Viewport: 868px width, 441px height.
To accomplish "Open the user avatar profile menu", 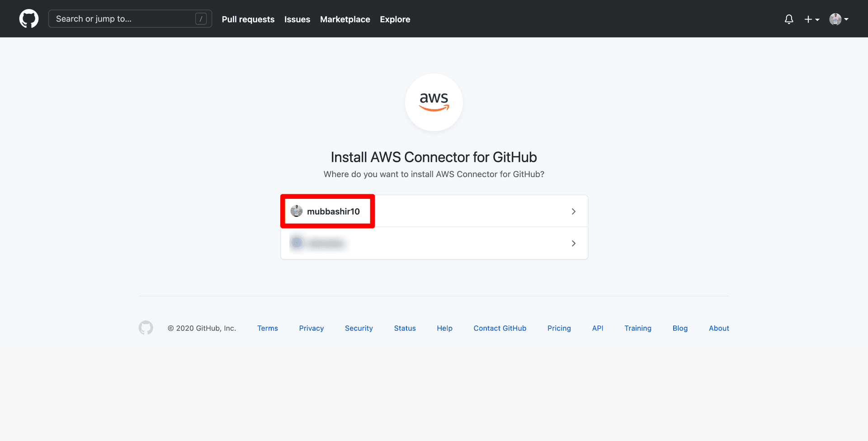I will coord(839,19).
